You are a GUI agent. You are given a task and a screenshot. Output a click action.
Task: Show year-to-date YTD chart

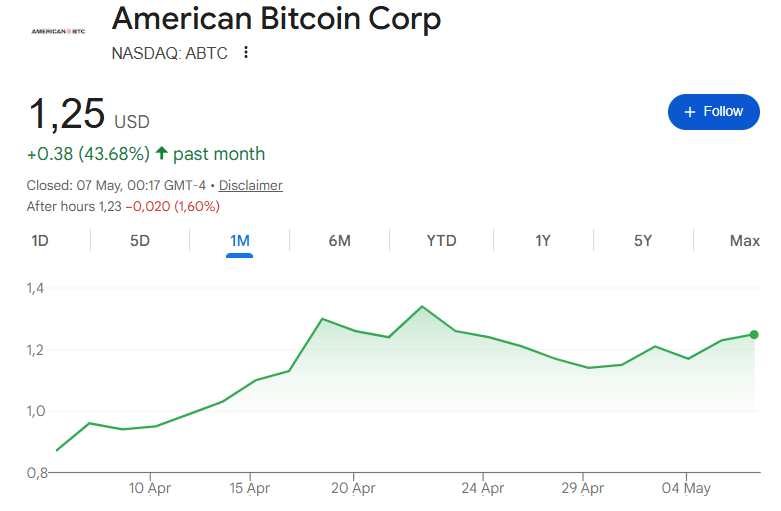(x=441, y=241)
